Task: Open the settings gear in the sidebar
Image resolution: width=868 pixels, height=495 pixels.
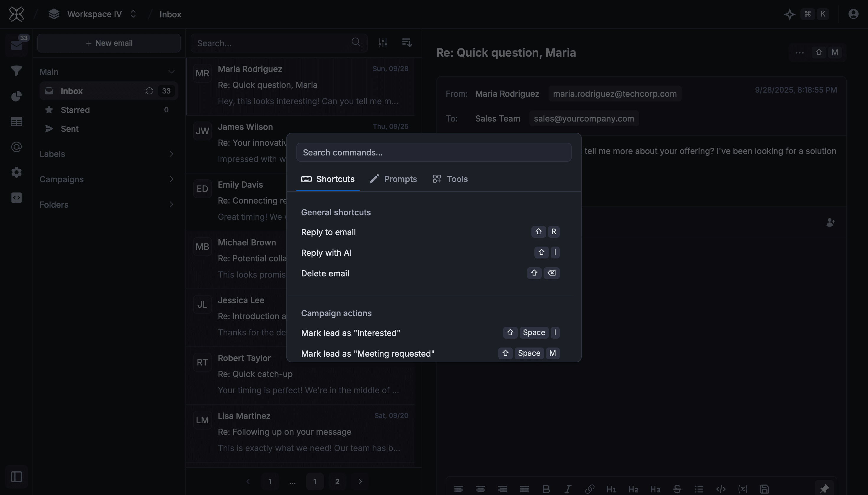Action: pyautogui.click(x=16, y=172)
